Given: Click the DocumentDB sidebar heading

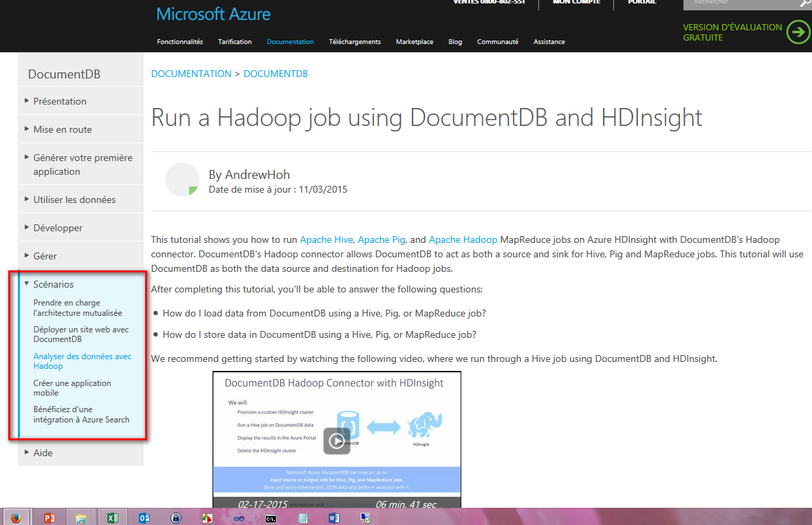Looking at the screenshot, I should click(64, 74).
